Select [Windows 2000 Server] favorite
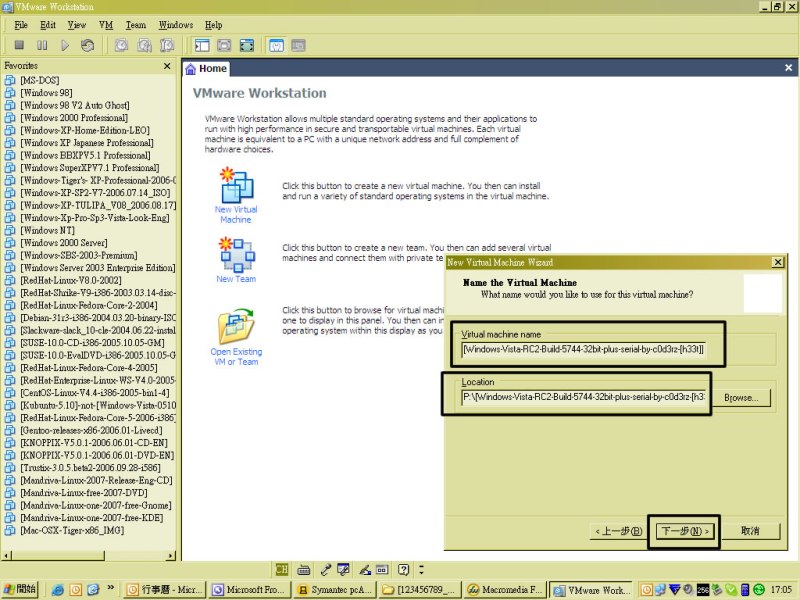 [x=64, y=242]
